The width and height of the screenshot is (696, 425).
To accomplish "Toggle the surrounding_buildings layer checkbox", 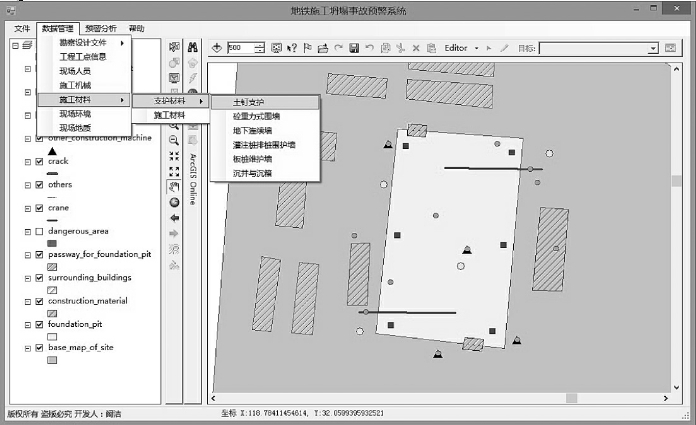I will pyautogui.click(x=39, y=278).
